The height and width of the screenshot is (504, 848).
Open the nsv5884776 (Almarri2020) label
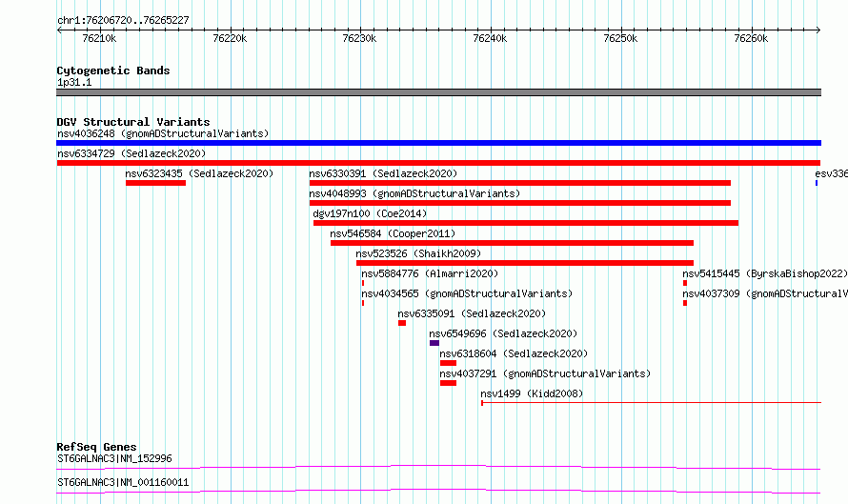pyautogui.click(x=430, y=273)
